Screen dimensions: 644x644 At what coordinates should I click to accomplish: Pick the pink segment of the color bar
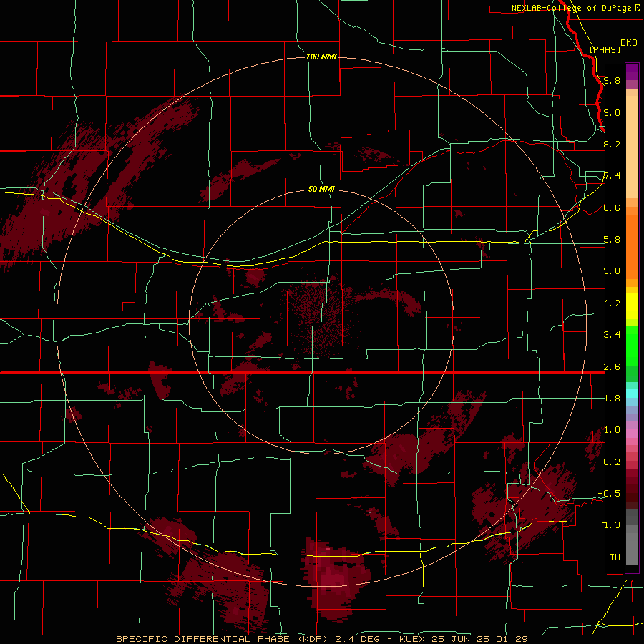[x=632, y=434]
